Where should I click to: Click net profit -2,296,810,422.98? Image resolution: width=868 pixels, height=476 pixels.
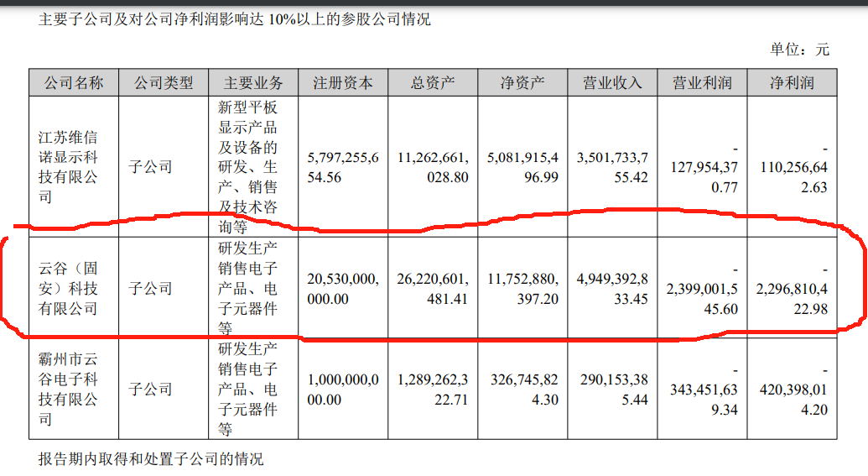[x=793, y=289]
